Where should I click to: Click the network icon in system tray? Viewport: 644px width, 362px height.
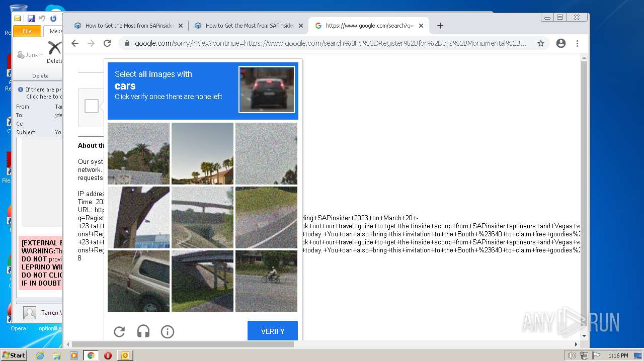[x=584, y=355]
